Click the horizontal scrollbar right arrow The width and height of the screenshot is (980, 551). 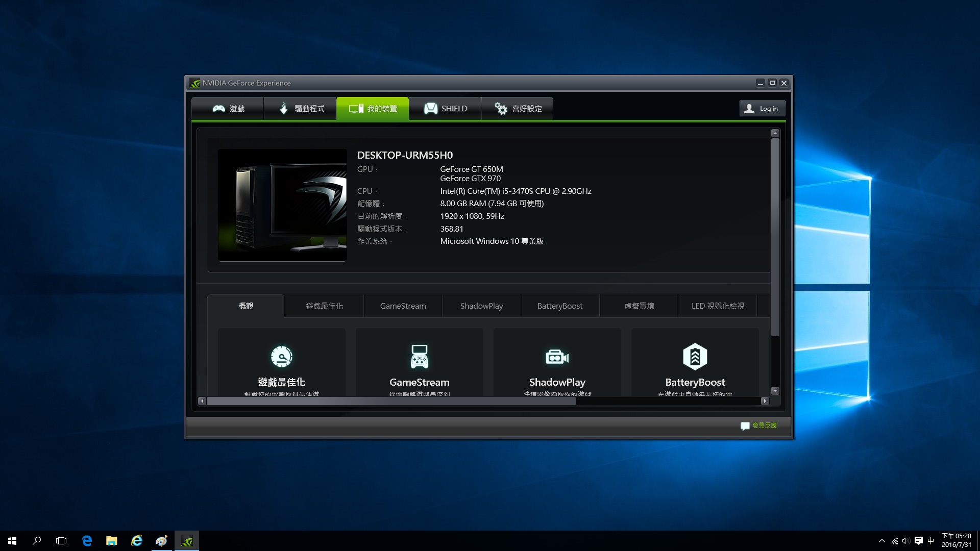(765, 401)
